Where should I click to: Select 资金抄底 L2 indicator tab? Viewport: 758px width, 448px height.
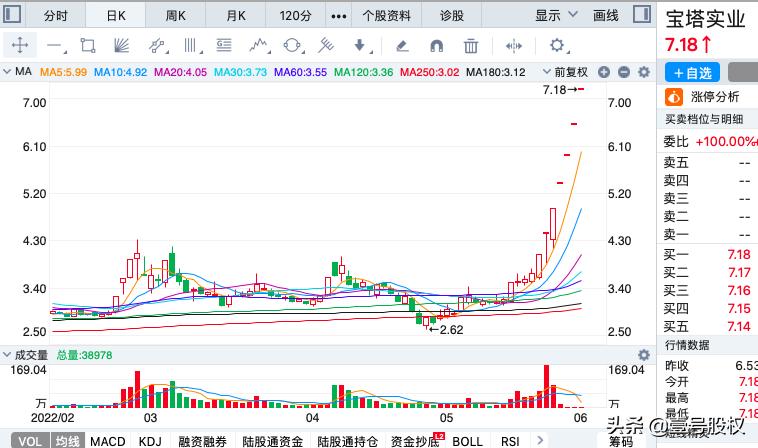click(x=417, y=441)
